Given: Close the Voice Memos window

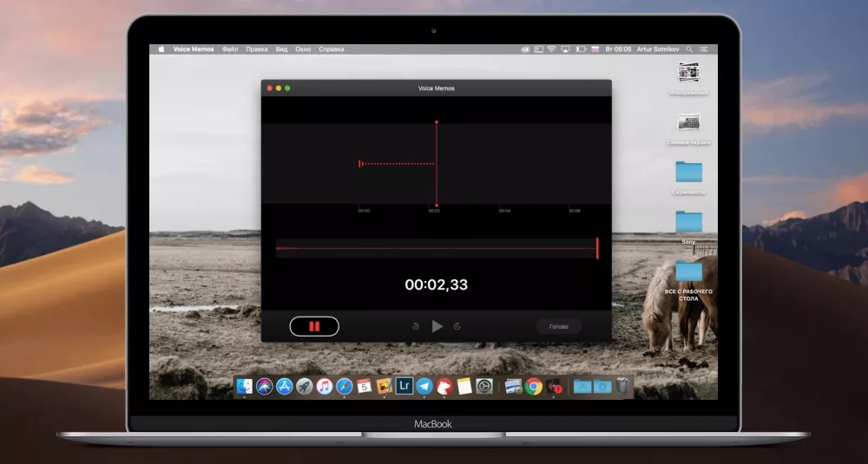Looking at the screenshot, I should [270, 88].
